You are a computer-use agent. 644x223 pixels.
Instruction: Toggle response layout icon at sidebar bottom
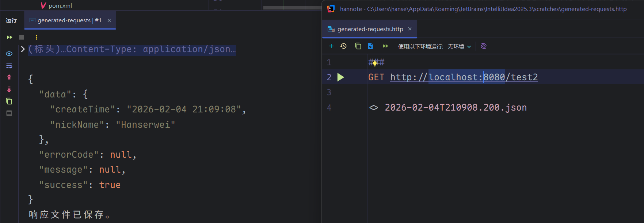[x=9, y=113]
